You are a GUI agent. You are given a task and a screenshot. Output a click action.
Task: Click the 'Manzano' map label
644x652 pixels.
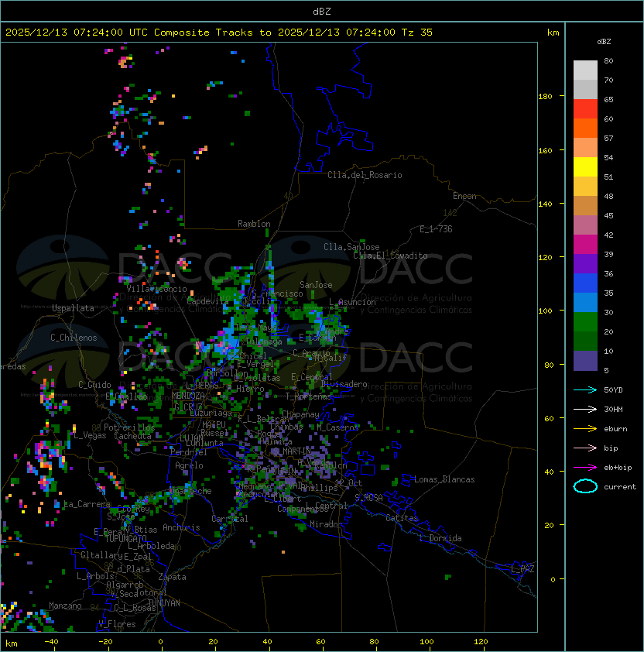coord(65,606)
